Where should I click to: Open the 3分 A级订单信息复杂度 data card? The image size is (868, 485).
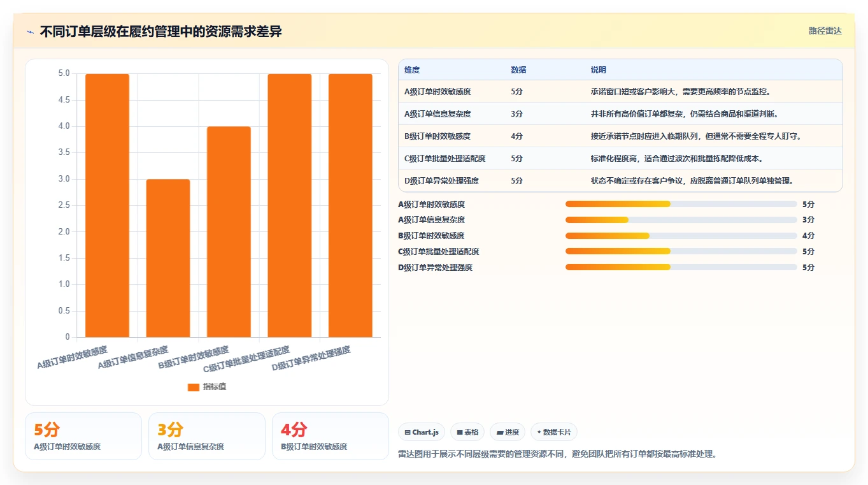[x=207, y=436]
